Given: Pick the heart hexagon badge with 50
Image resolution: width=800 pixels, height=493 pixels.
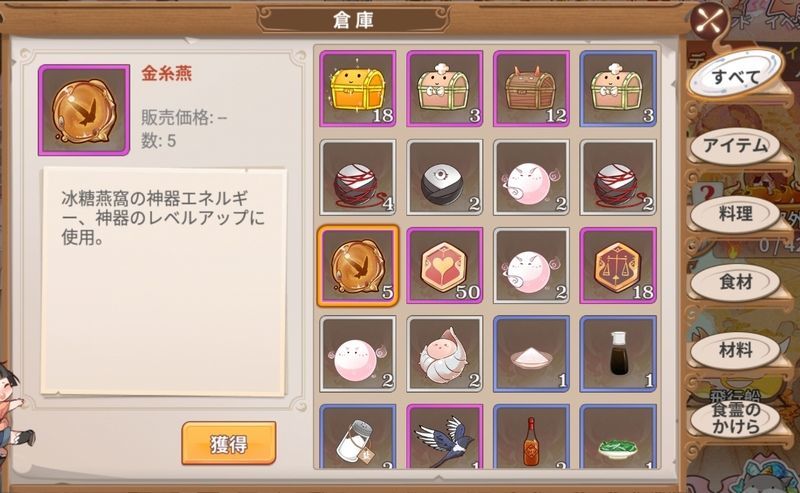Looking at the screenshot, I should 444,265.
